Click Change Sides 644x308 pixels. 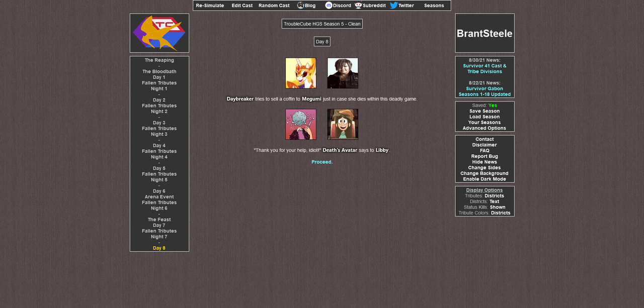pos(485,168)
